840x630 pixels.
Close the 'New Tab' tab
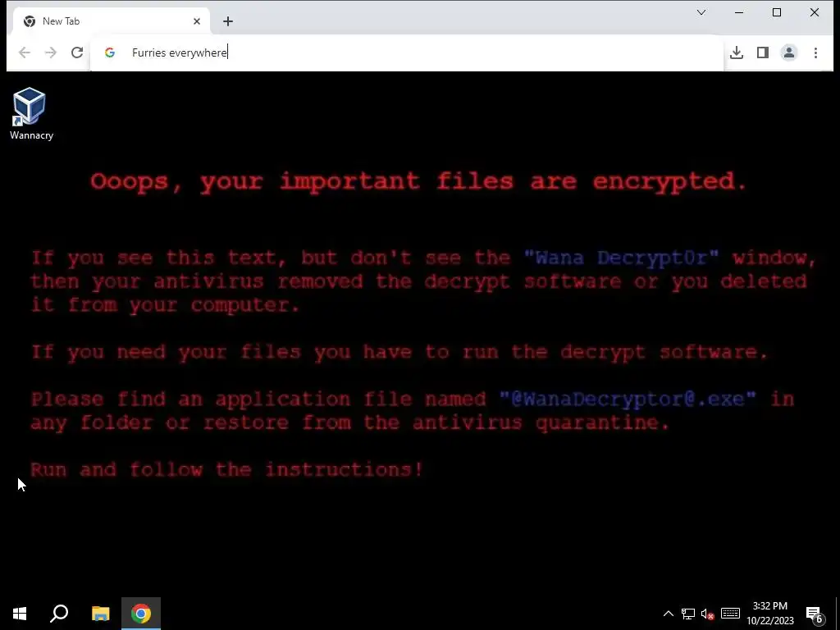tap(197, 21)
